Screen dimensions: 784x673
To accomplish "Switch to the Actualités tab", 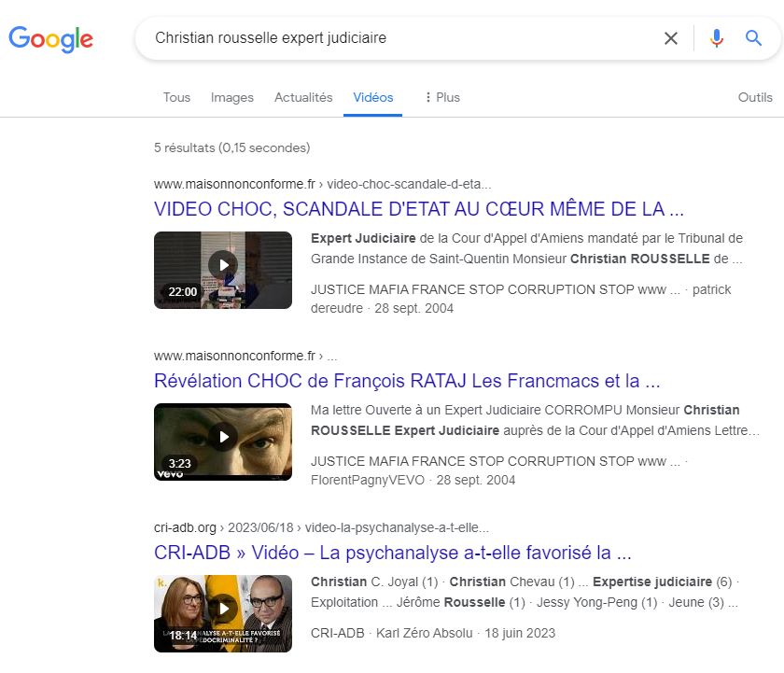I will click(x=303, y=97).
